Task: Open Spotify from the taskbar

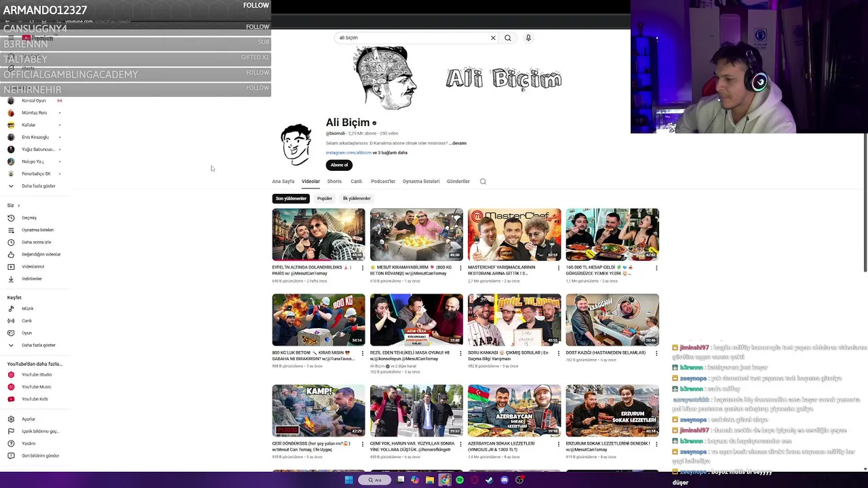Action: tap(460, 480)
